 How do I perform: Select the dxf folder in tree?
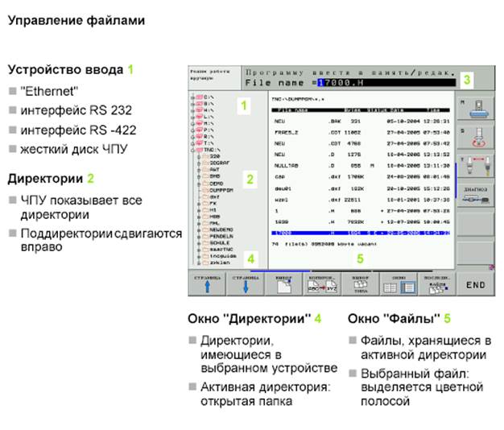click(x=215, y=196)
